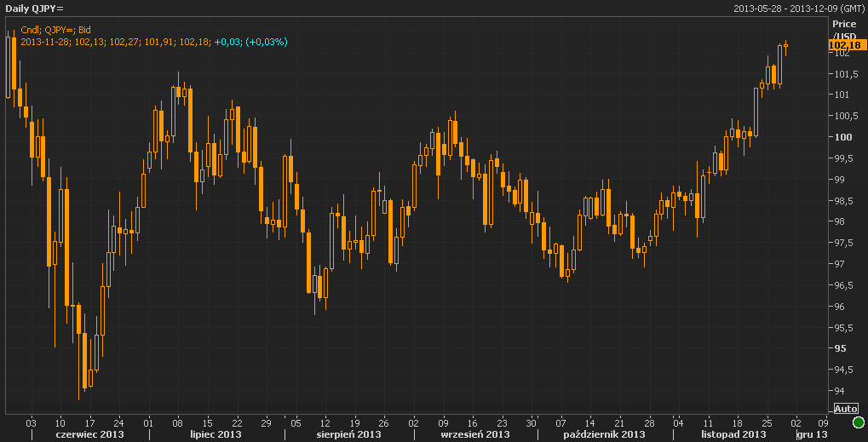868x442 pixels.
Task: Click the 'Price /USD' axis header
Action: [844, 30]
